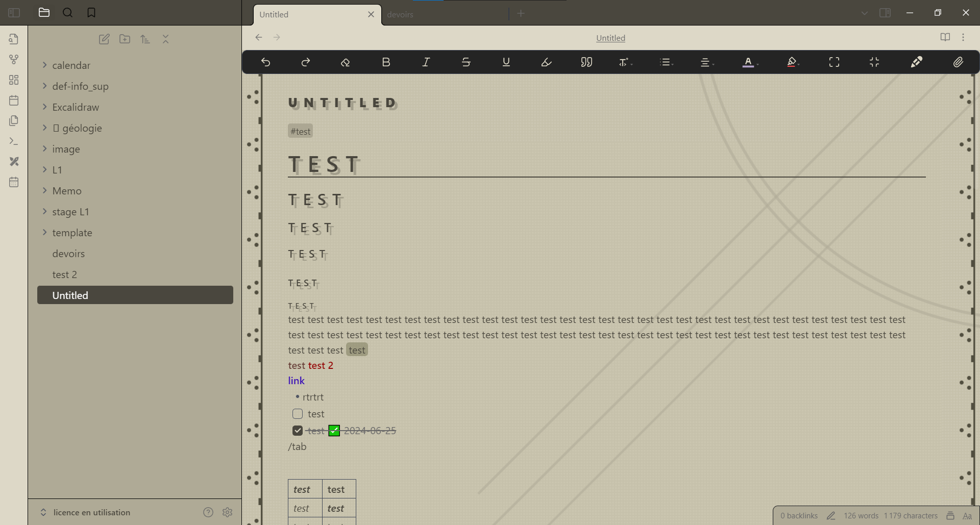The width and height of the screenshot is (980, 525).
Task: Toggle underline formatting in the toolbar
Action: (506, 62)
